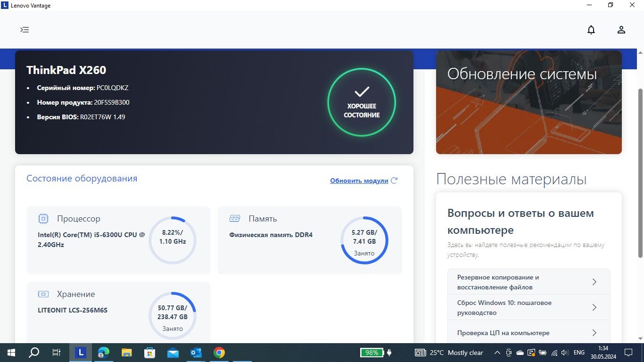Click LITEONIT LCS-256M6S drive name
Image resolution: width=644 pixels, height=362 pixels.
(x=73, y=310)
